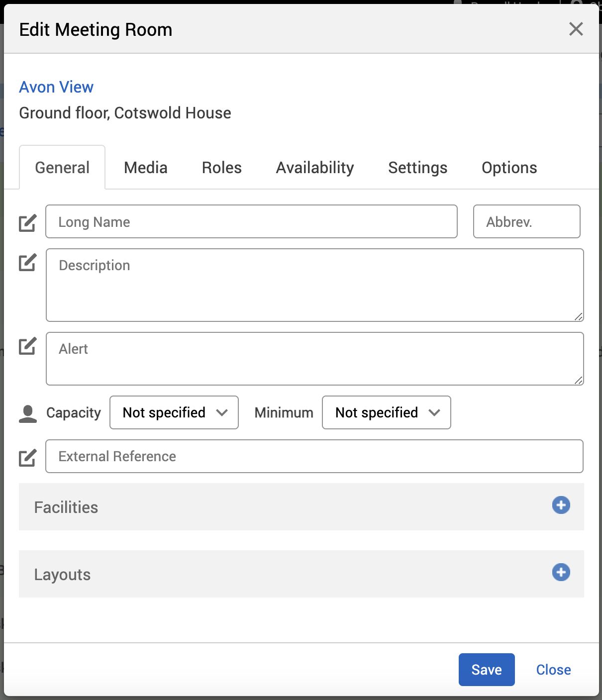Open the Options tab
Image resolution: width=602 pixels, height=700 pixels.
click(509, 168)
